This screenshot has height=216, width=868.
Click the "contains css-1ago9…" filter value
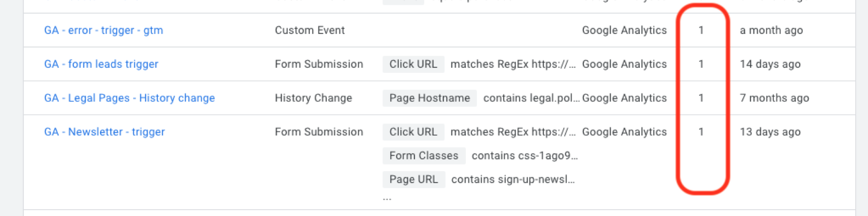(525, 156)
